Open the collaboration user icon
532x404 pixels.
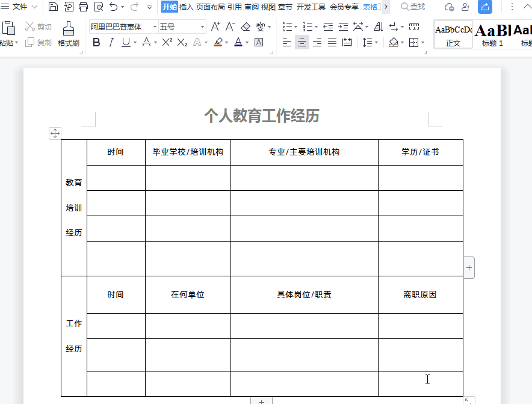click(466, 7)
